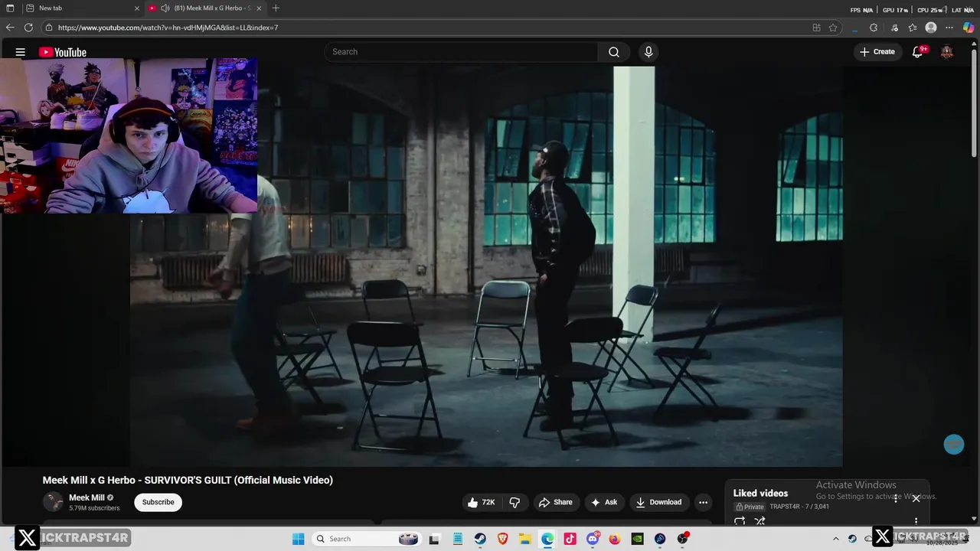Open the YouTube guide hamburger menu
The width and height of the screenshot is (980, 551).
(x=21, y=52)
